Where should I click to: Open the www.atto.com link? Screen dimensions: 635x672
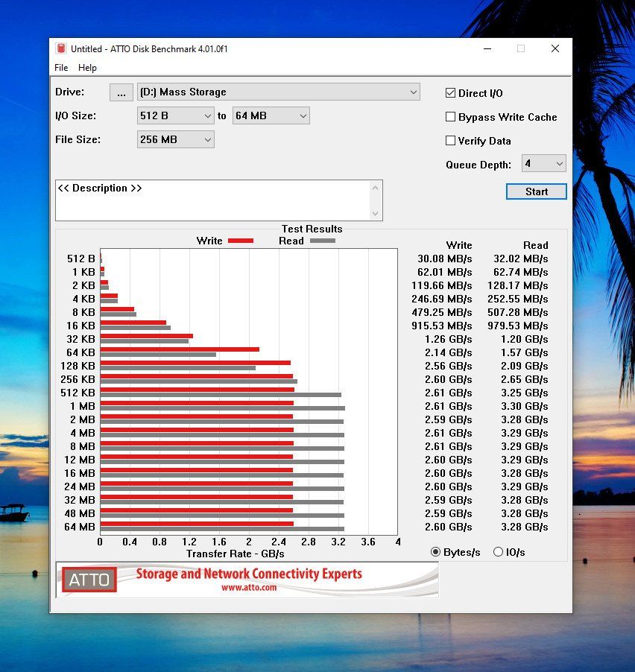click(x=249, y=588)
